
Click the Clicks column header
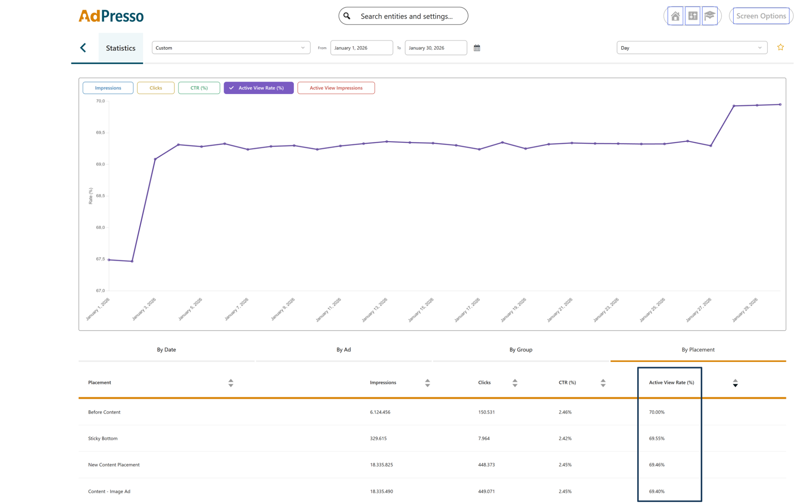click(x=485, y=383)
